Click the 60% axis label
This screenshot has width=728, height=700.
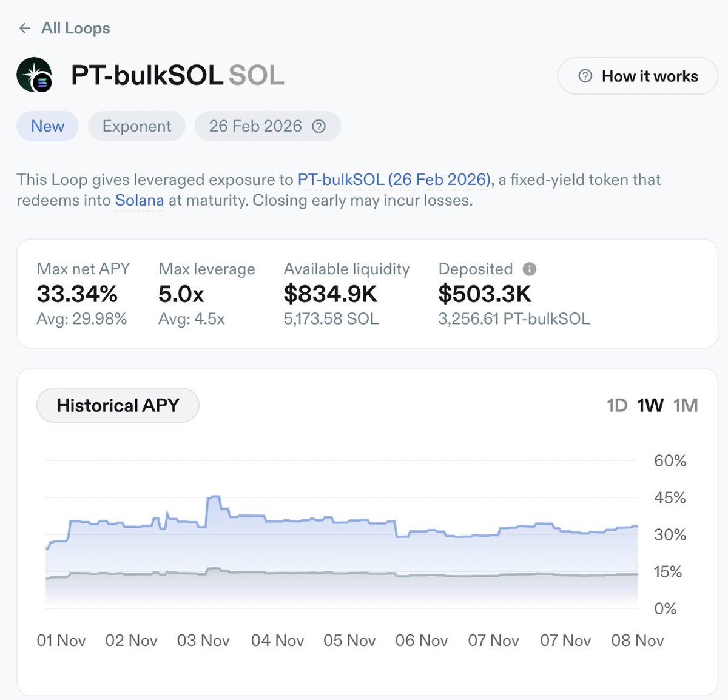[670, 461]
